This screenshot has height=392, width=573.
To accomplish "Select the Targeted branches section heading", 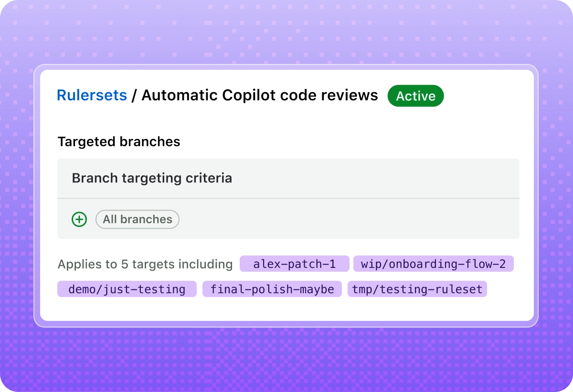I will (119, 142).
